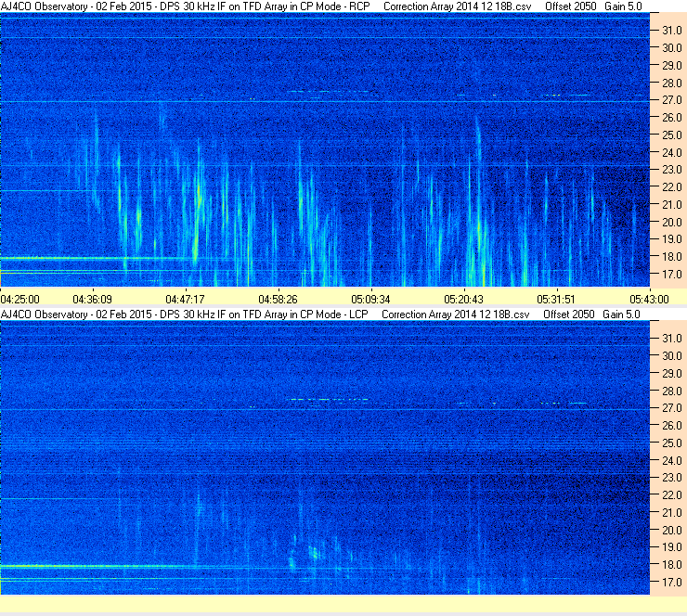The image size is (687, 616).
Task: Click 31.0 frequency label on RCP chart
Action: [x=672, y=31]
